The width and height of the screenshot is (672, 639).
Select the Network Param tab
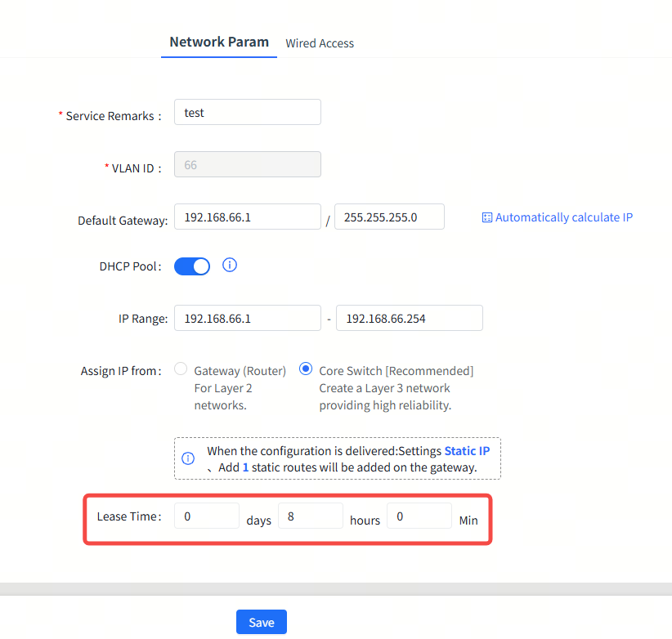tap(218, 42)
